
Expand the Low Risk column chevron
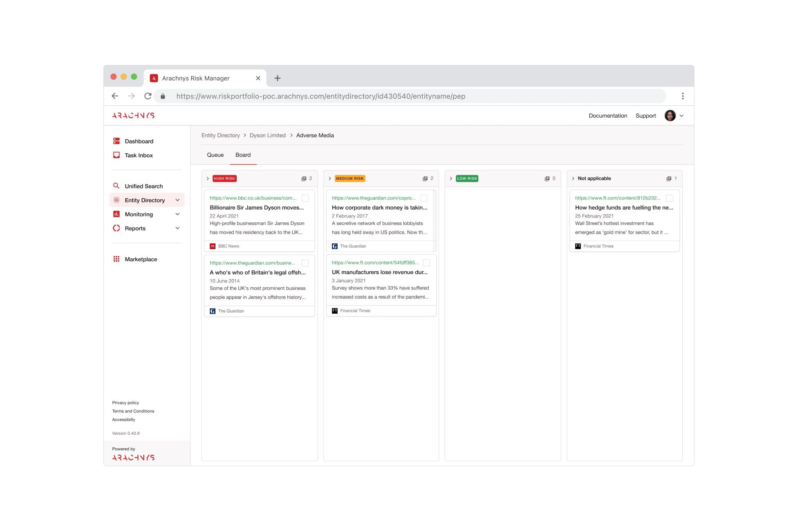451,179
